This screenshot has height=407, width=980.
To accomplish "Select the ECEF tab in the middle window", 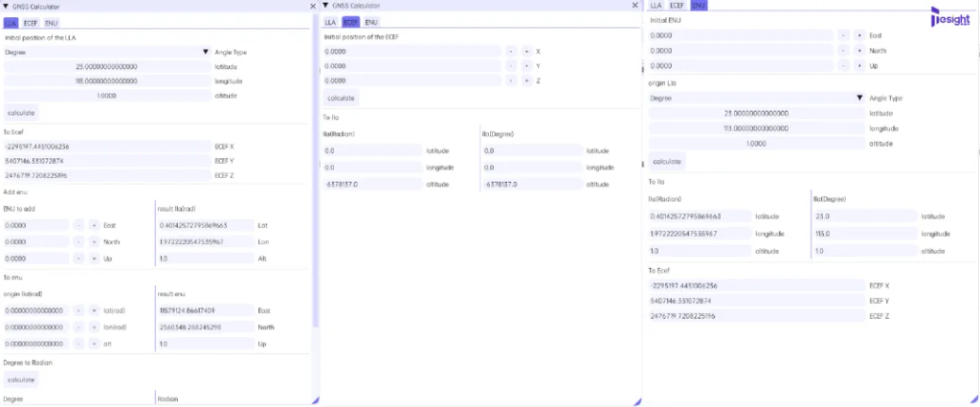I will 350,22.
